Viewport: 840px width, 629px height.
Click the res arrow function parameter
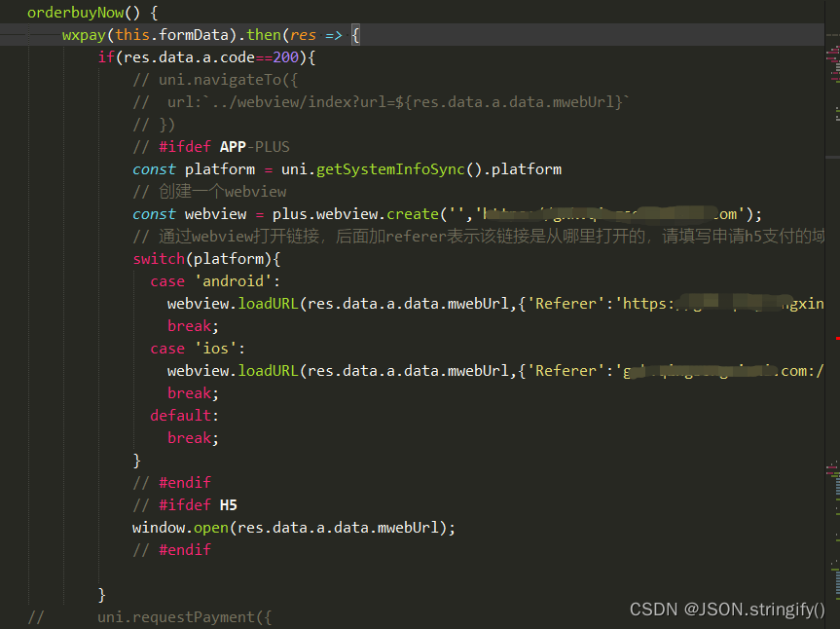304,35
